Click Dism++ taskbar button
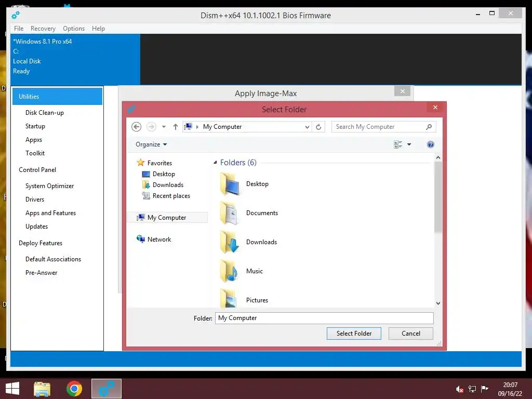Screen dimensions: 532x399 tap(107, 389)
